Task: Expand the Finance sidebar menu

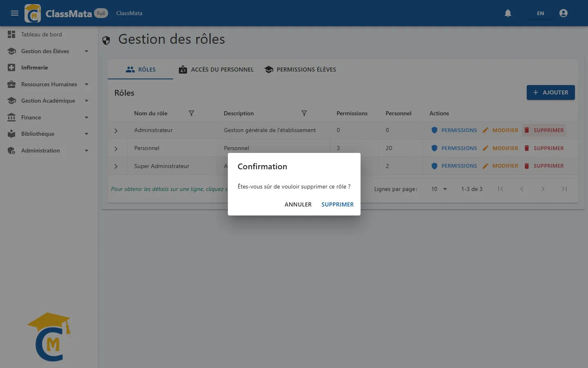Action: [49, 117]
